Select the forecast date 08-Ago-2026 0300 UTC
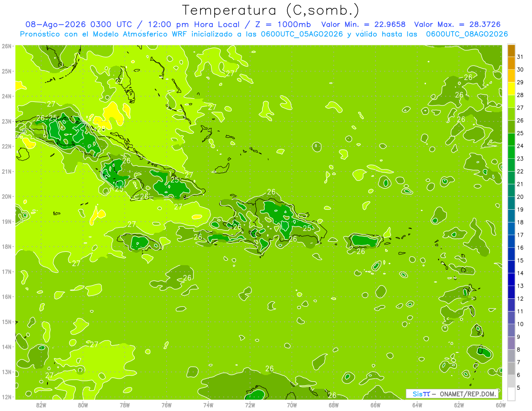The width and height of the screenshot is (532, 411). (79, 24)
